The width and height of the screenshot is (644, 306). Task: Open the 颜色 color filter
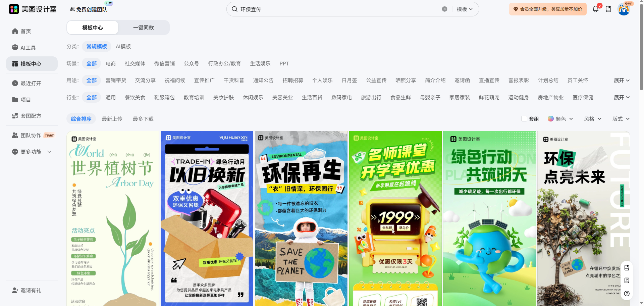(x=560, y=119)
